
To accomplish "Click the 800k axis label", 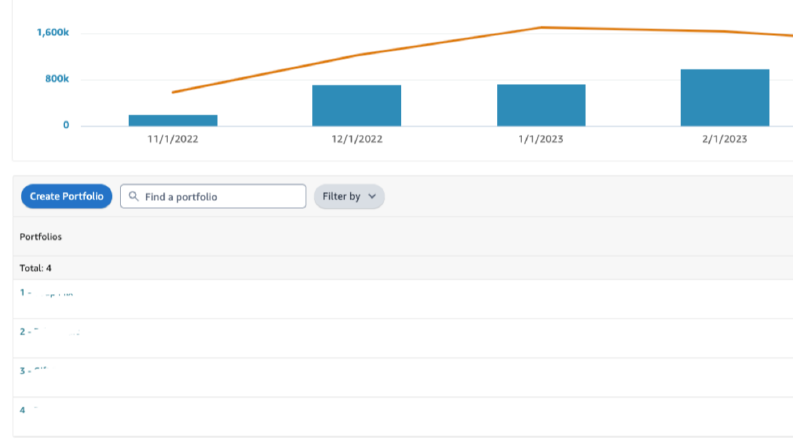I will click(57, 78).
